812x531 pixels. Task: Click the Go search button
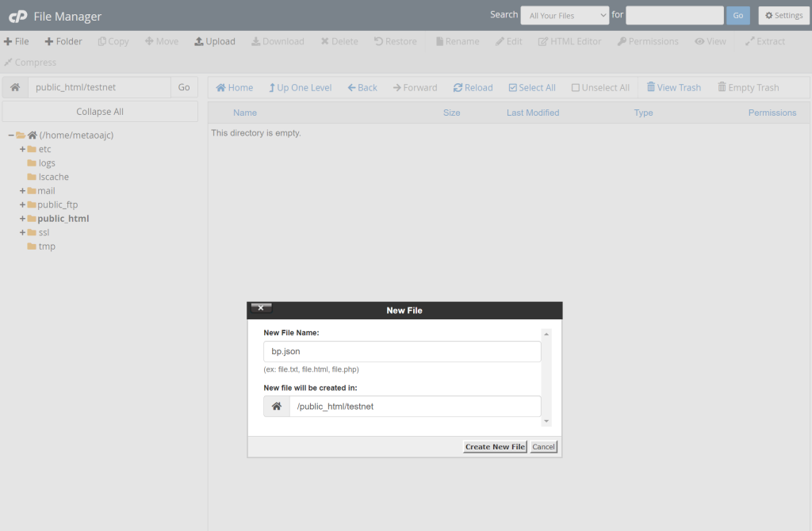point(738,16)
